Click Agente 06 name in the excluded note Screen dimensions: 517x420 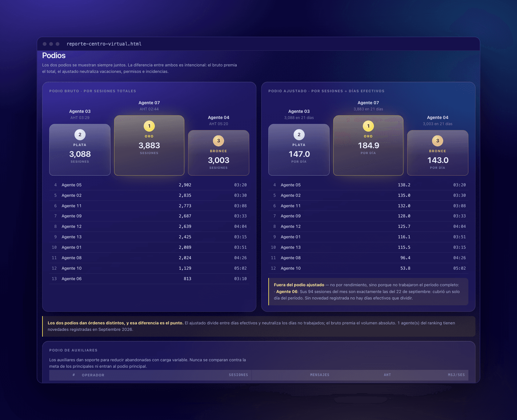point(287,292)
